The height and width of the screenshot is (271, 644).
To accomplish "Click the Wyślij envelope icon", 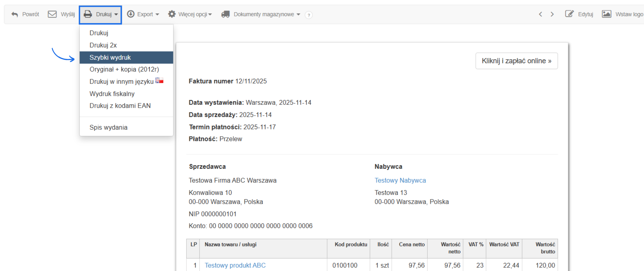I will (52, 14).
